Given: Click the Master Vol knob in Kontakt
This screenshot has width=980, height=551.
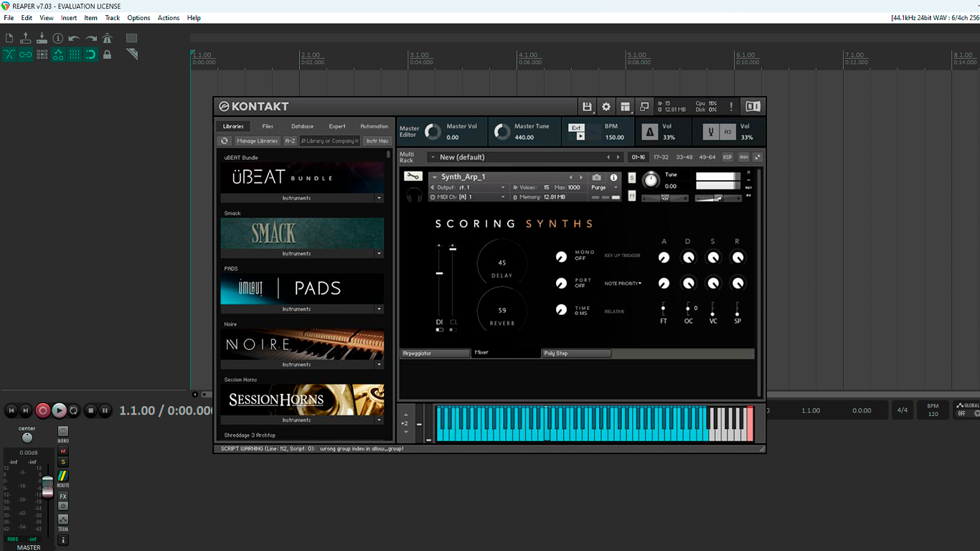Looking at the screenshot, I should click(433, 132).
